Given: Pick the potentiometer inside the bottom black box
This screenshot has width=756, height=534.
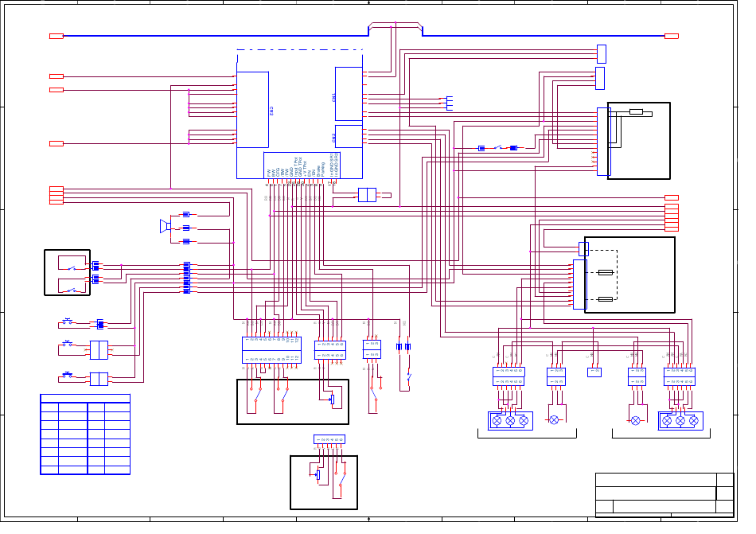Looking at the screenshot, I should (318, 475).
